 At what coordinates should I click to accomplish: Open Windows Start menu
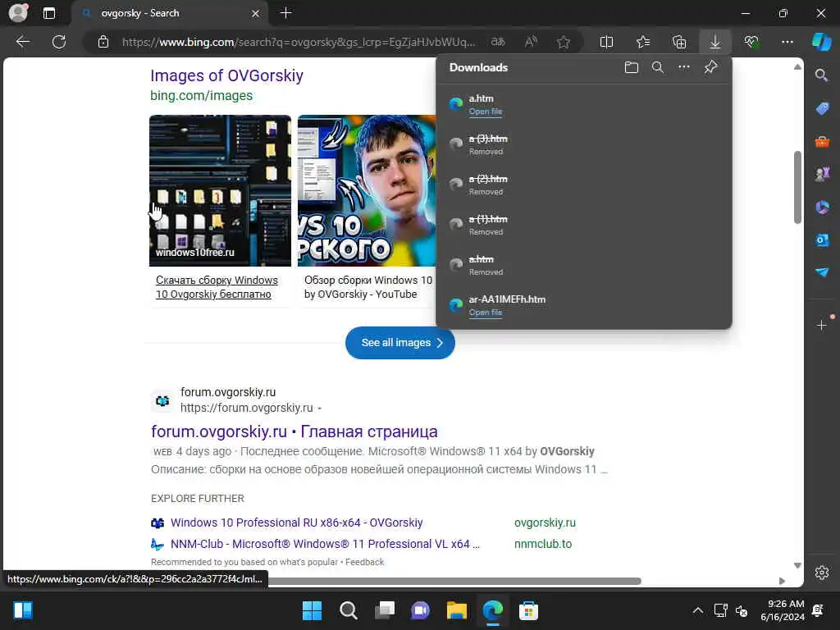click(313, 610)
